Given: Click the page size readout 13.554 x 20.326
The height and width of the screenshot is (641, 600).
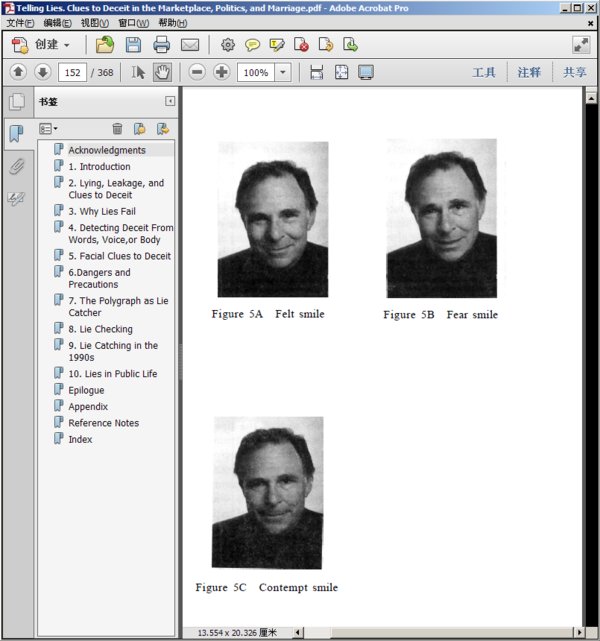Looking at the screenshot, I should point(237,632).
